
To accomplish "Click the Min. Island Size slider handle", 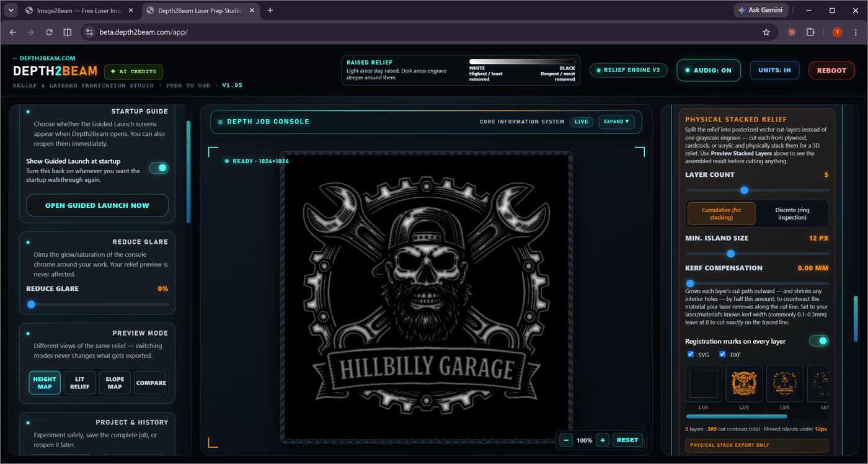I will point(730,254).
